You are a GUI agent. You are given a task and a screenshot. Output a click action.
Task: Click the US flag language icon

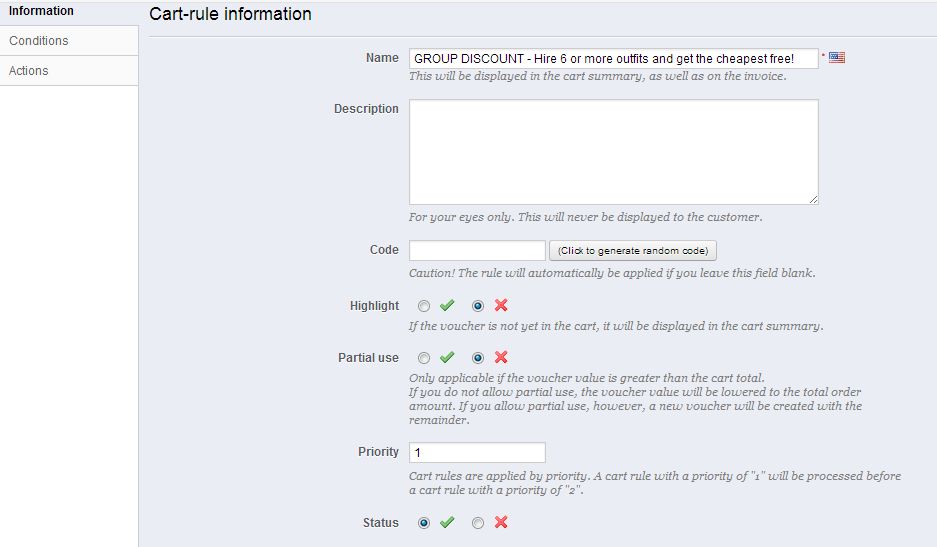837,58
